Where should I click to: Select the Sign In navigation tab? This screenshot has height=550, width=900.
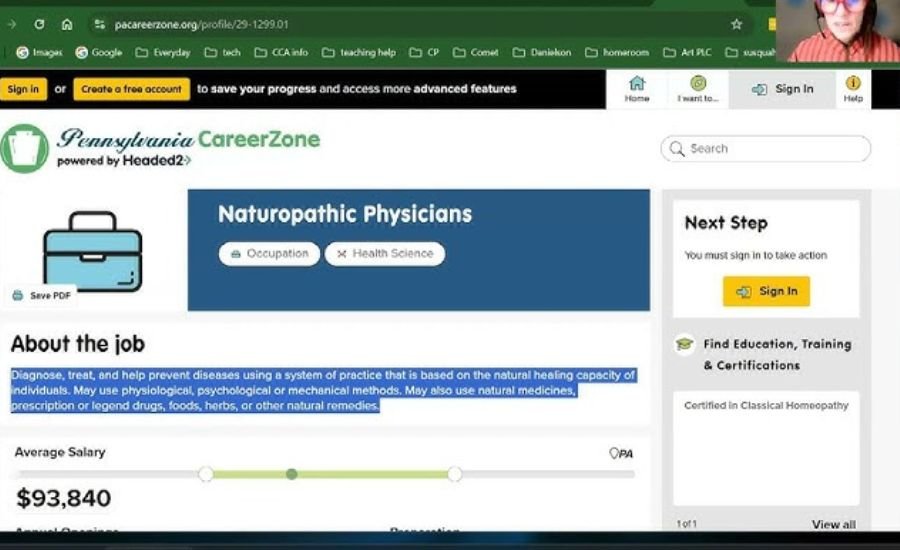click(x=782, y=89)
